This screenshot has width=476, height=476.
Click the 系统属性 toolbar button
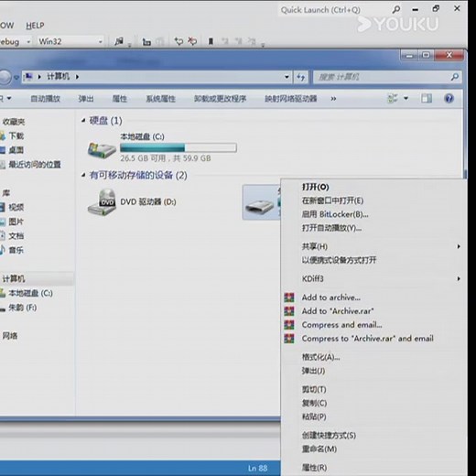tap(160, 99)
